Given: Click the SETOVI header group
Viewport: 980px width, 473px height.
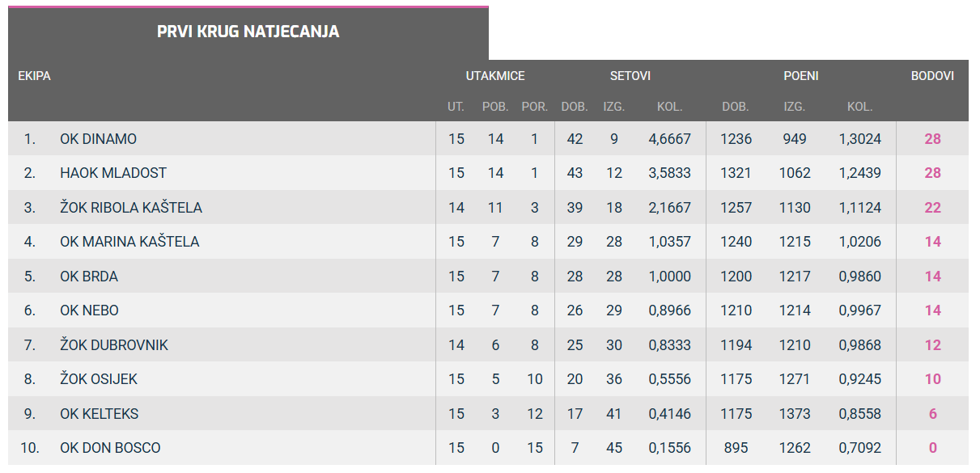Looking at the screenshot, I should pyautogui.click(x=630, y=76).
